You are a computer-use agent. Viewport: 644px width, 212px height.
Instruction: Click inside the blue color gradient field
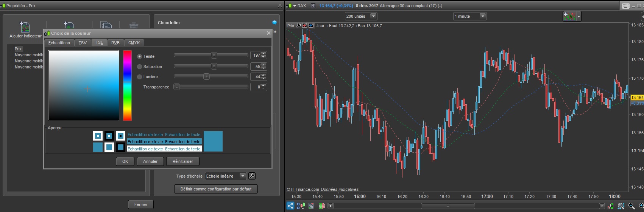point(84,85)
